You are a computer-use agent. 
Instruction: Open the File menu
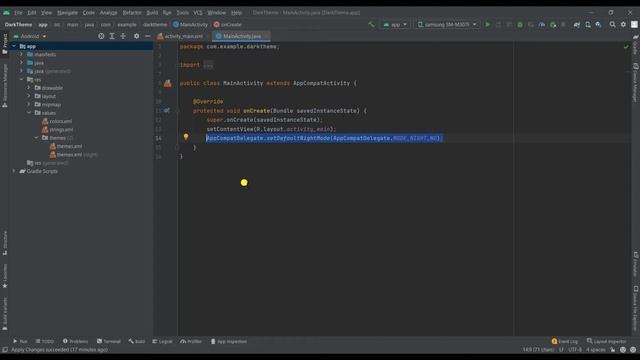click(x=18, y=13)
